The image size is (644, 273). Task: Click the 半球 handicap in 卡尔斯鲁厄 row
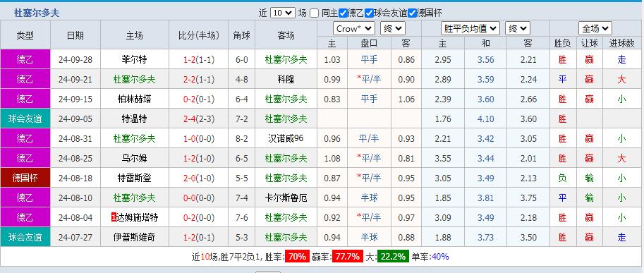tap(369, 198)
